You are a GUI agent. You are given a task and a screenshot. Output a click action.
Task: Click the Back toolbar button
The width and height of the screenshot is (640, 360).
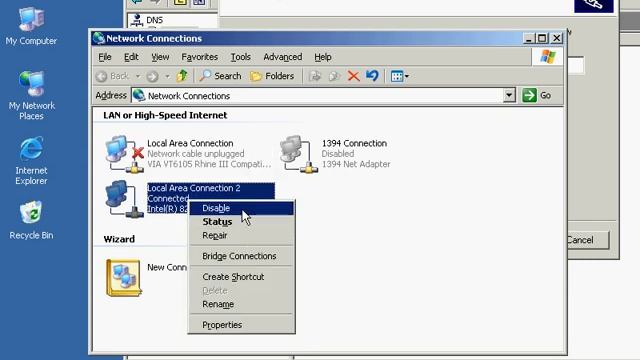click(113, 76)
